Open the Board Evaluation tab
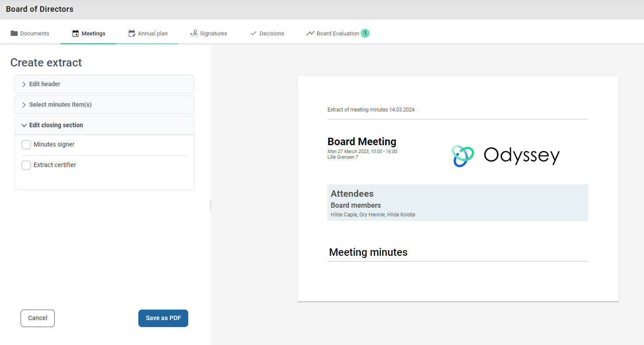Image resolution: width=644 pixels, height=345 pixels. [x=338, y=33]
